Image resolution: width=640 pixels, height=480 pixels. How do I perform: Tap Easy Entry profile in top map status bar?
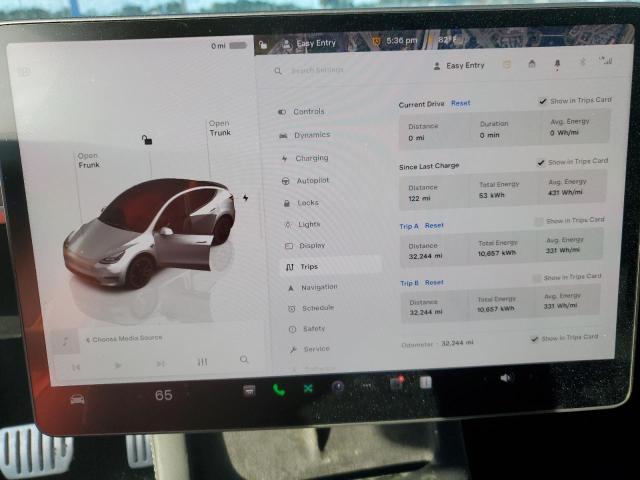coord(309,43)
